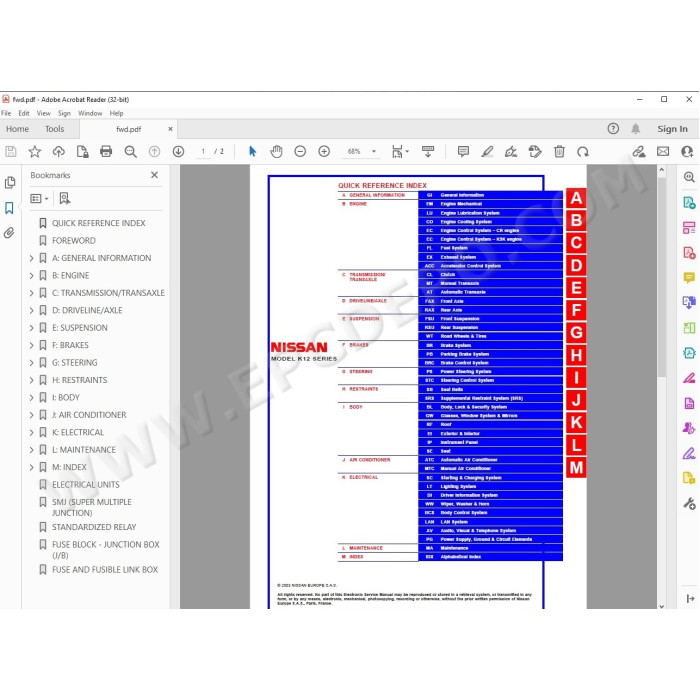Viewport: 700px width, 700px height.
Task: Open the Attachments paperclip panel
Action: [9, 233]
